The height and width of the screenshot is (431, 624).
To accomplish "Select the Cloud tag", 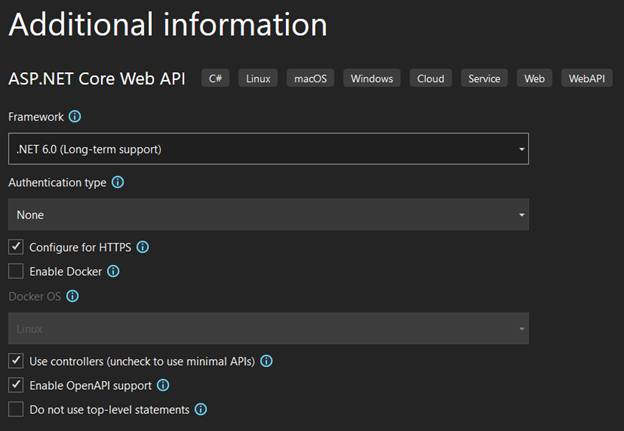I will click(430, 78).
